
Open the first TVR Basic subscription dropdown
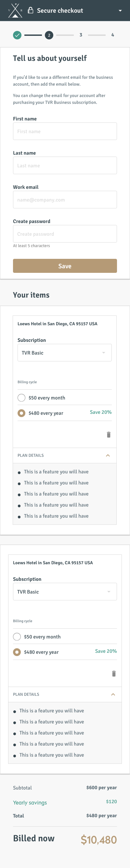point(65,353)
